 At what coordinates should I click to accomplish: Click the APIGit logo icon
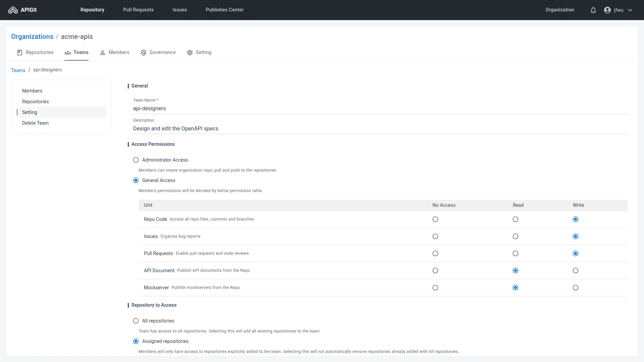(13, 10)
